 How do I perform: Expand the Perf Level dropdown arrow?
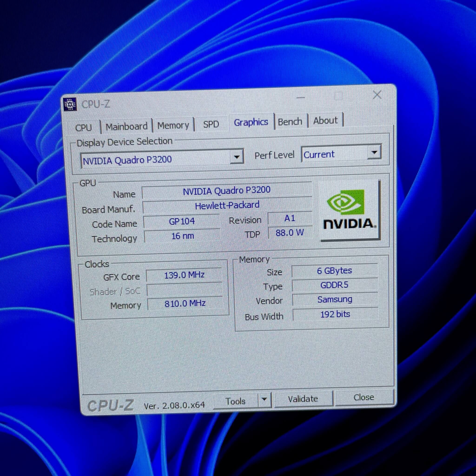[374, 152]
